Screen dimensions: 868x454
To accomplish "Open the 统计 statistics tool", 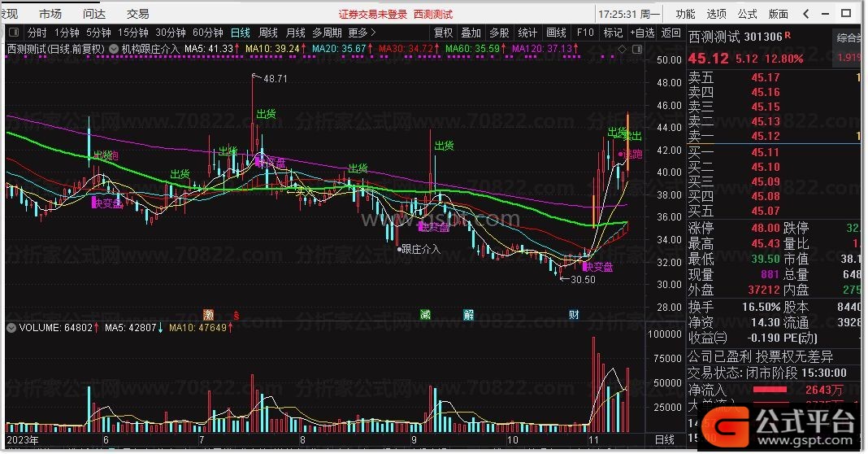I will 527,33.
